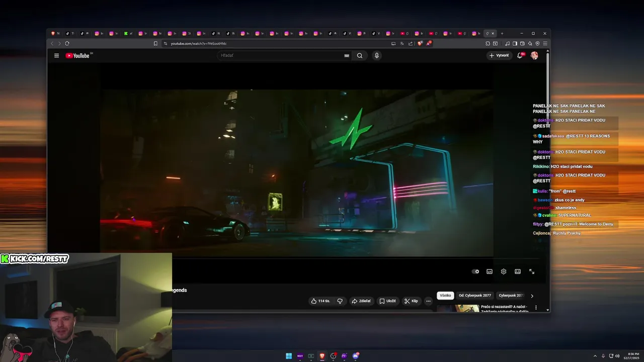Image resolution: width=644 pixels, height=362 pixels.
Task: Open a new browser tab with plus
Action: [502, 34]
